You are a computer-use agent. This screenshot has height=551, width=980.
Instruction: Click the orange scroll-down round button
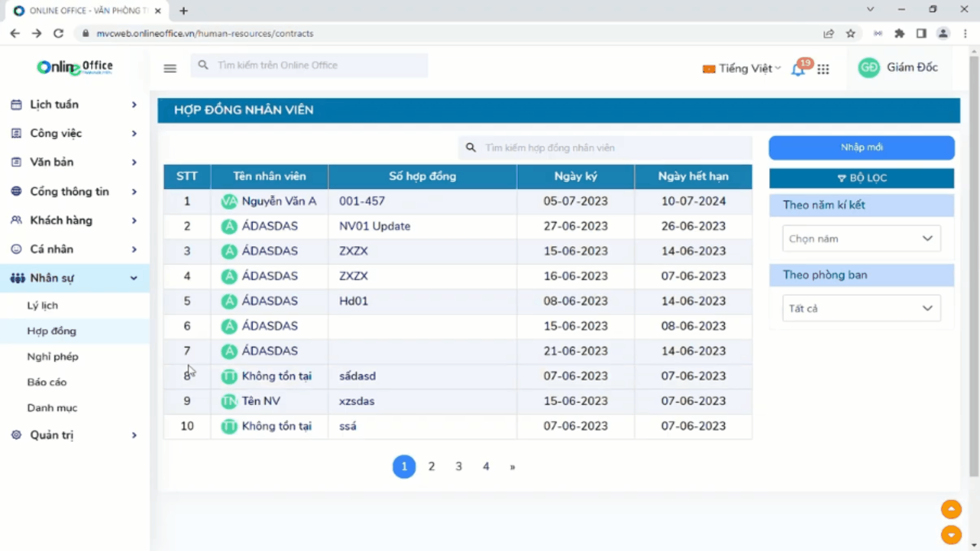tap(951, 535)
